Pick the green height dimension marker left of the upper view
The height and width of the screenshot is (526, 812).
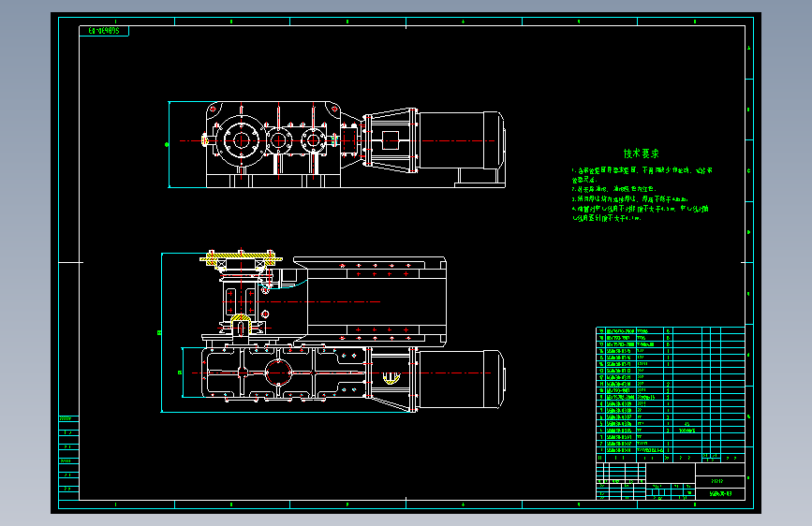[x=167, y=144]
